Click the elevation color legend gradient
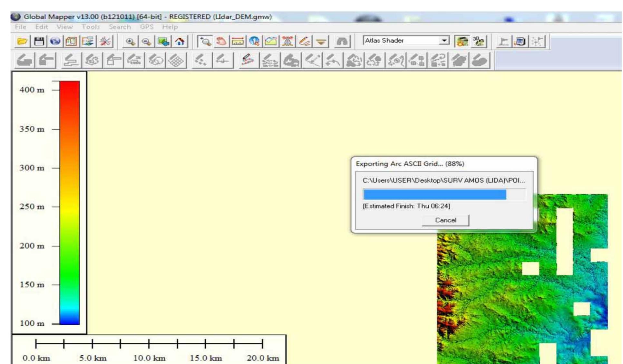The width and height of the screenshot is (623, 364). click(69, 203)
